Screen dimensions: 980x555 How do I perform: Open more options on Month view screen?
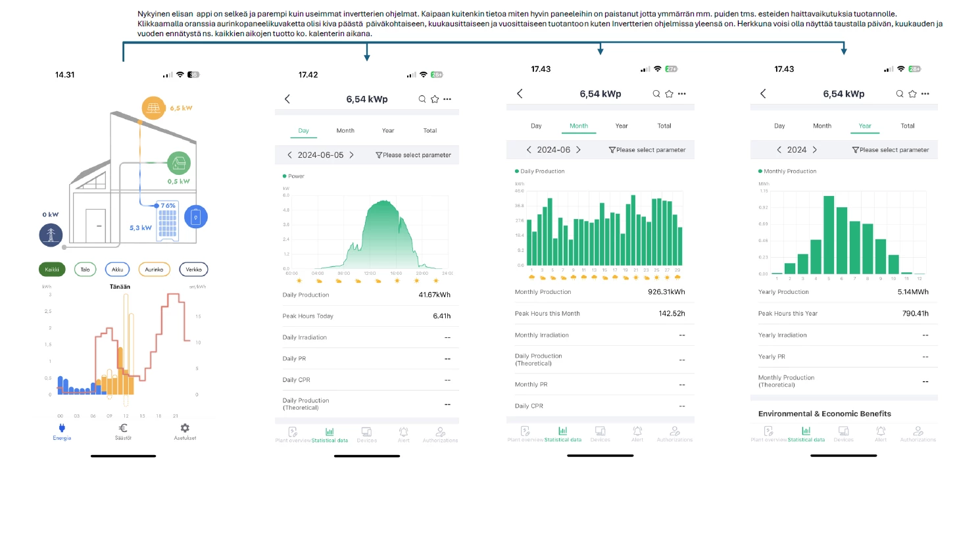[x=682, y=94]
